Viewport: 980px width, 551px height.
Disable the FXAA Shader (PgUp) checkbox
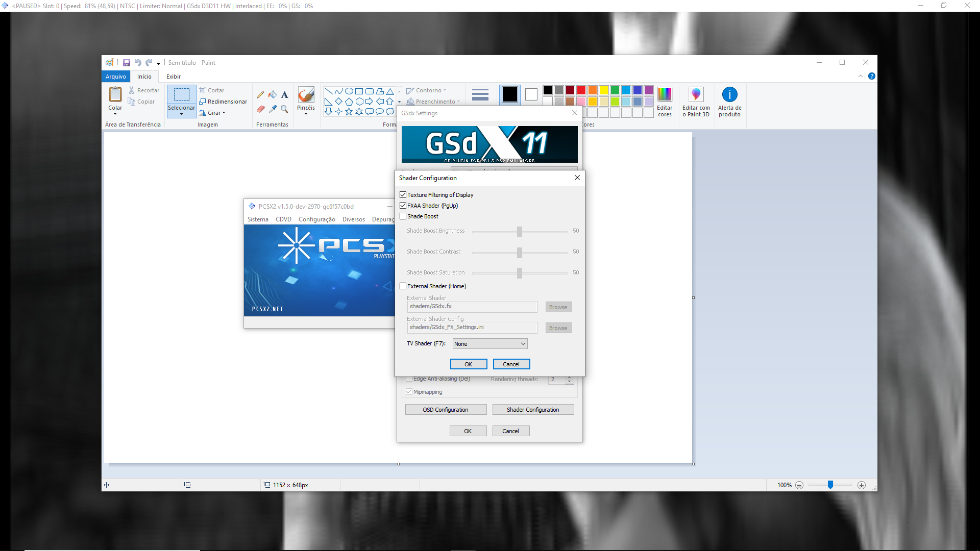403,205
